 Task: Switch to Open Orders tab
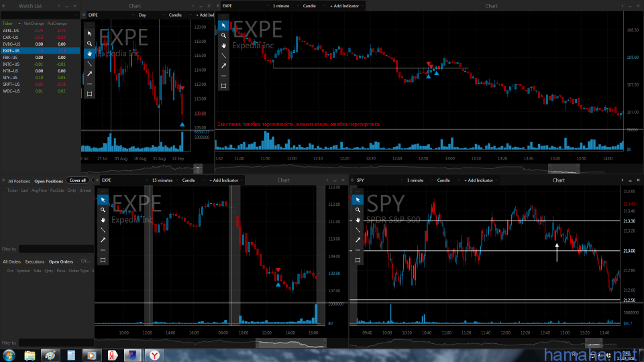click(x=61, y=262)
